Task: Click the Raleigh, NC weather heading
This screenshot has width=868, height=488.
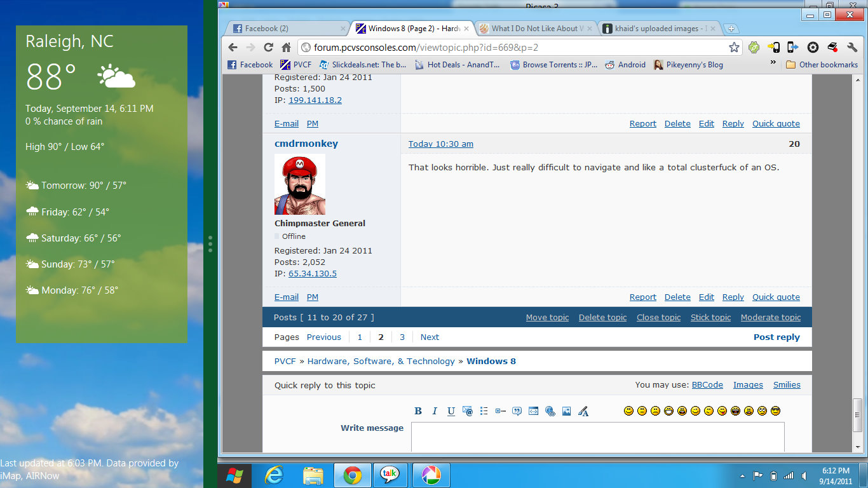Action: click(69, 42)
